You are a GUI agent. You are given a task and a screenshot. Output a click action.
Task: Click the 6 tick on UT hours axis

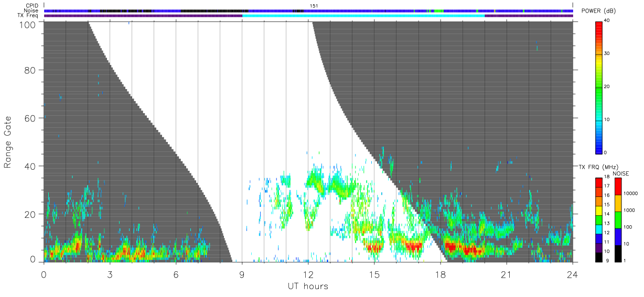tap(176, 274)
